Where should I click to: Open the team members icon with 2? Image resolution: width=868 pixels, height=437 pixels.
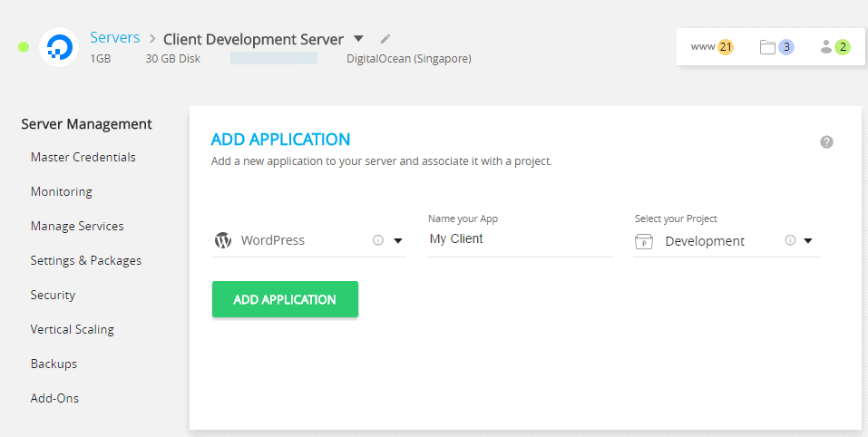click(834, 47)
